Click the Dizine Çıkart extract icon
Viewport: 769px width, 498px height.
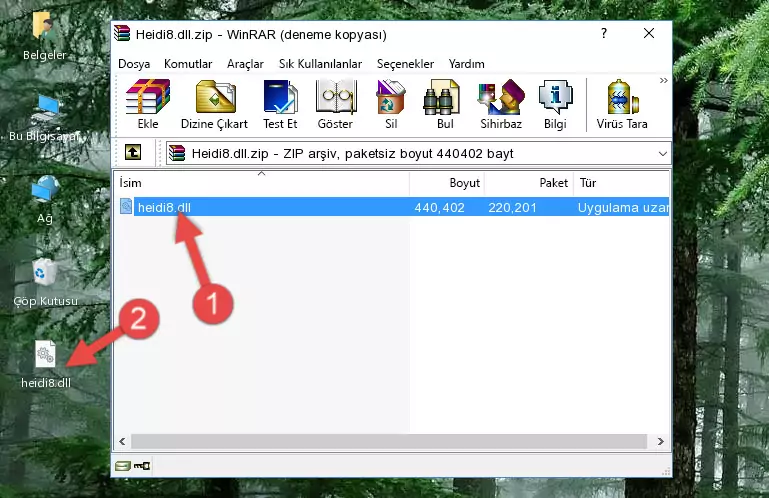coord(214,104)
